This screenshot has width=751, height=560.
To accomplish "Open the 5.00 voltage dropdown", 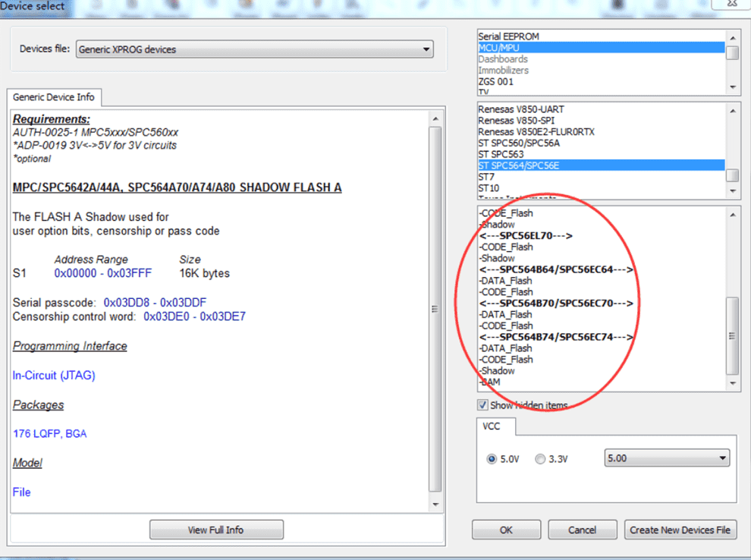I will tap(667, 458).
